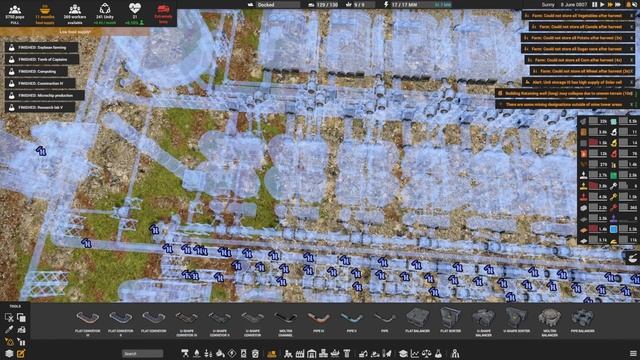Click the red vehicle warning icon
This screenshot has height=360, width=640.
pyautogui.click(x=163, y=9)
